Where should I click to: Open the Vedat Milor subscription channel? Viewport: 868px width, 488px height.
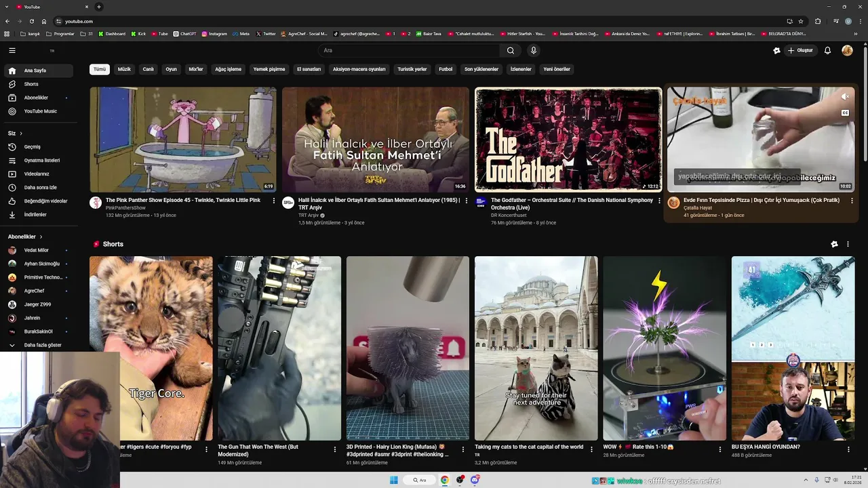38,250
